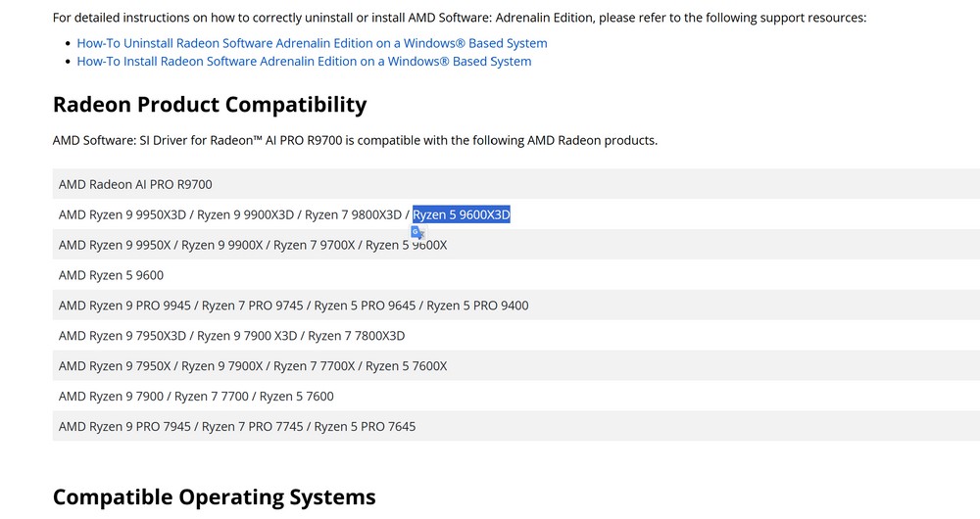Click the Ryzen 9 7950X row
The width and height of the screenshot is (980, 519).
coord(516,366)
